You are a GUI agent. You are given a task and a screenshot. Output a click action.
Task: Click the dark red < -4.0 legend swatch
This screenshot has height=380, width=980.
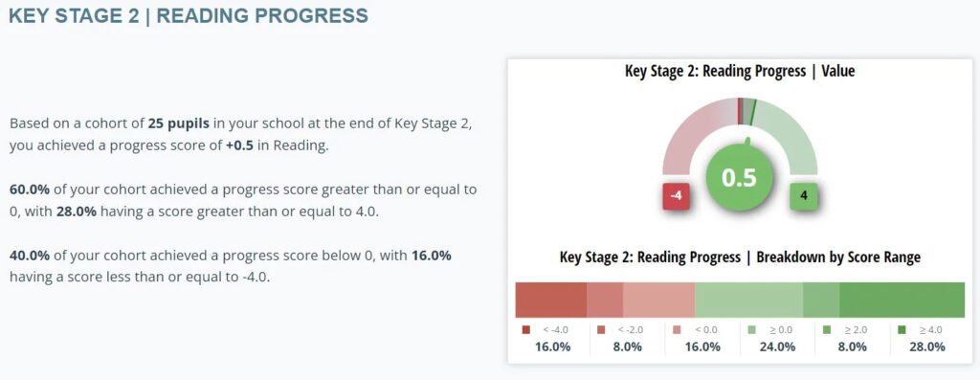click(525, 330)
